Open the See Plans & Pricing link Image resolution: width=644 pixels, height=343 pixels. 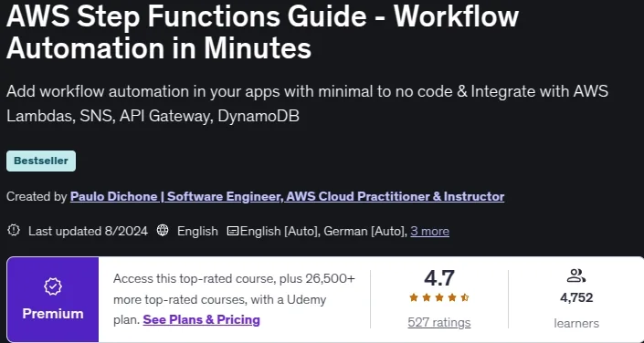pos(201,319)
